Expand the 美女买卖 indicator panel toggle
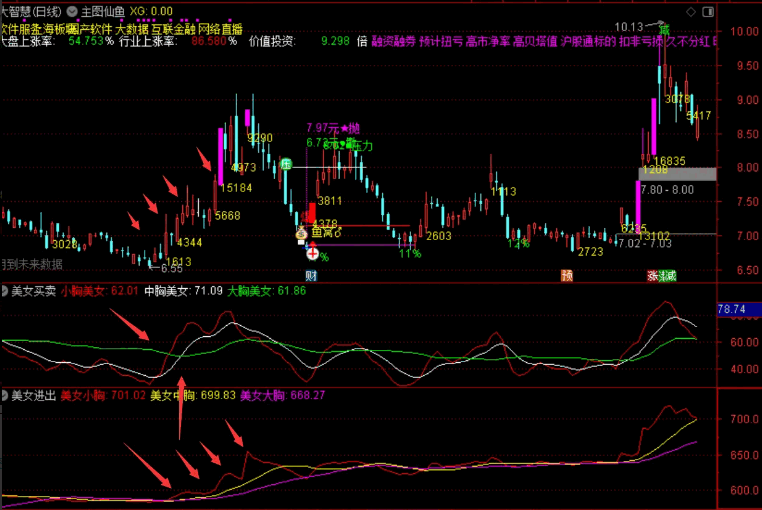The image size is (762, 510). (x=4, y=291)
